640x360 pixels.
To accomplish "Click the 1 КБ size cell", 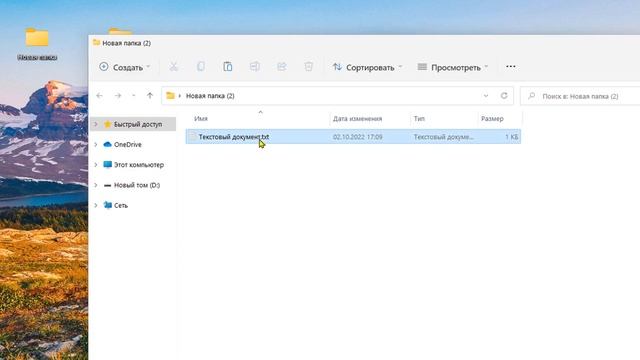I will coord(511,137).
